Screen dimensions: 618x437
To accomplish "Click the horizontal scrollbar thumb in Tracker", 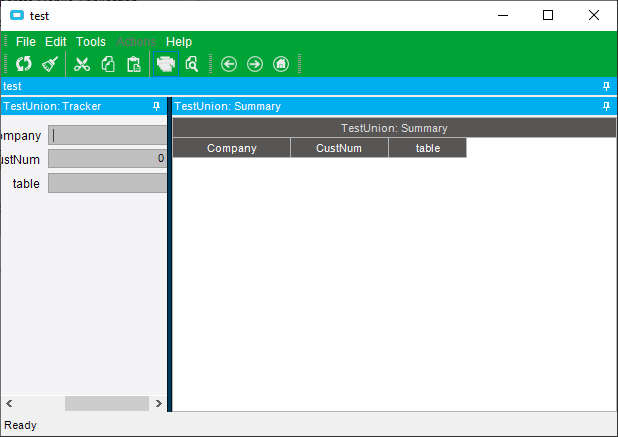I will tap(107, 404).
